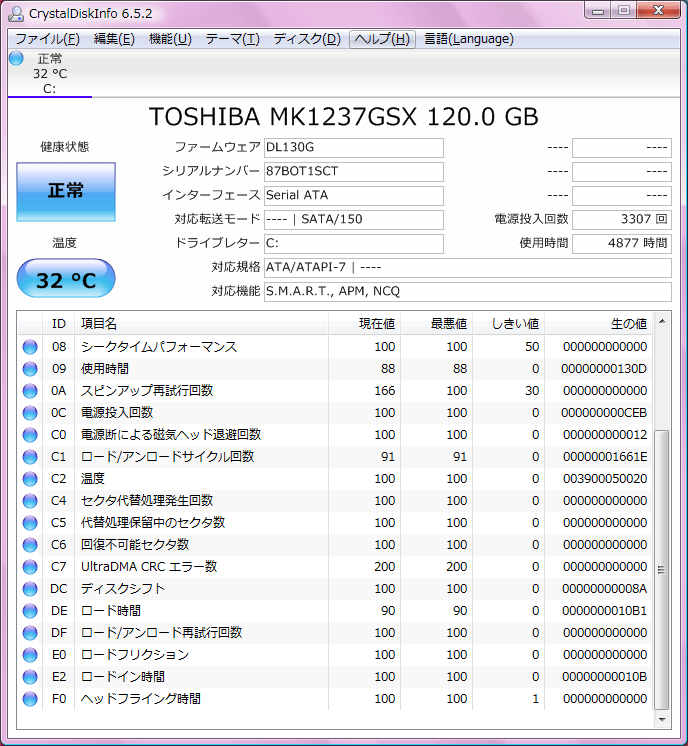Screen dimensions: 688x746
Task: Click status orb for UltraDMA CRC エラー数 row
Action: (x=30, y=567)
